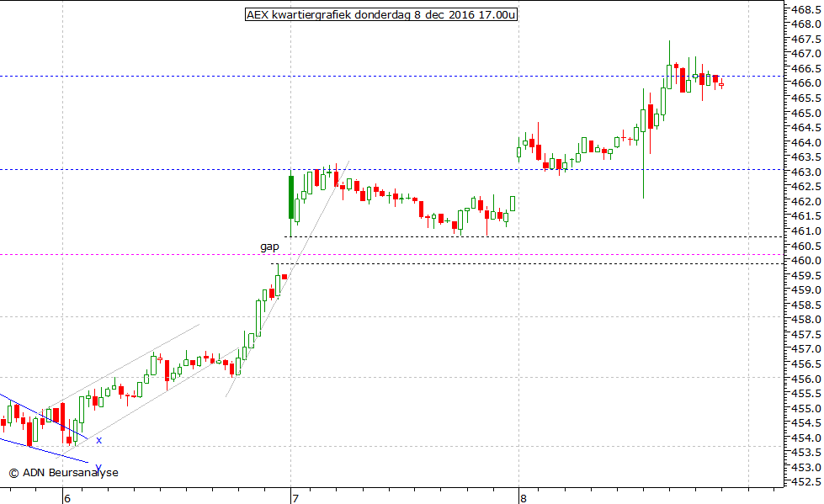Click price label 461.5 on axis

[806, 216]
